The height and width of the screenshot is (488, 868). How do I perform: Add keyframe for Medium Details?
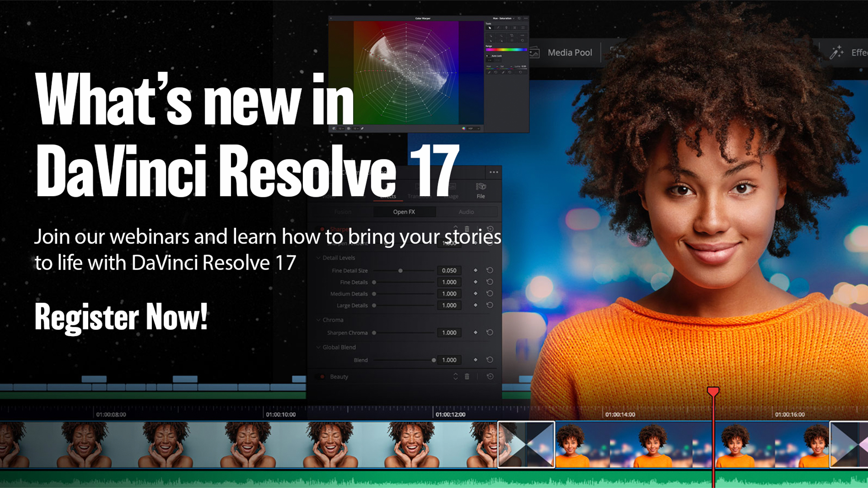(x=475, y=294)
